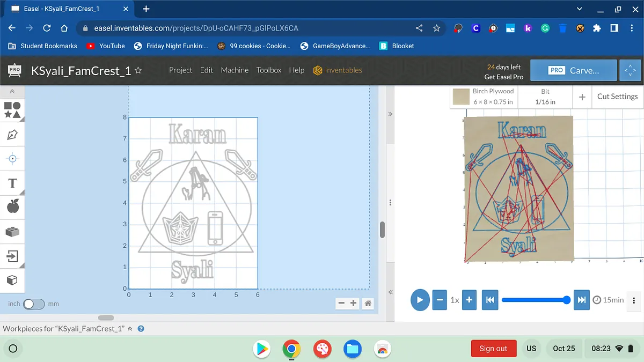Collapse the left tool sidebar chevron
This screenshot has height=362, width=644.
tap(12, 92)
